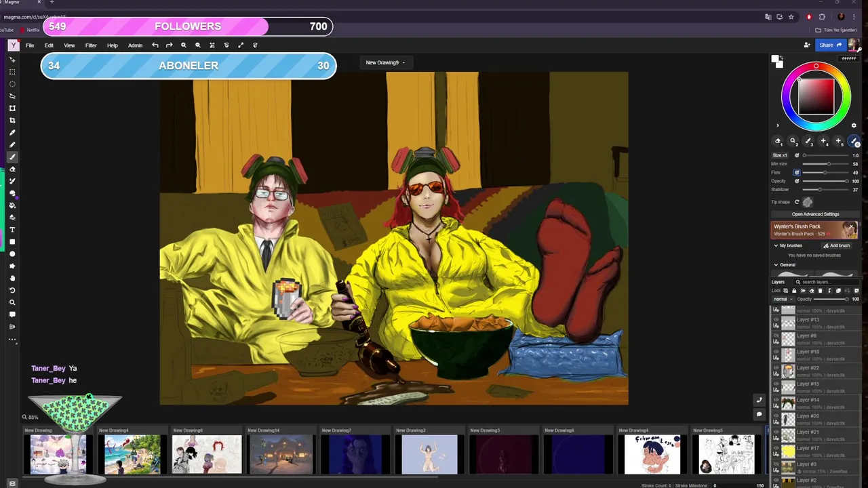868x488 pixels.
Task: Toggle visibility of Layer #15
Action: click(776, 384)
